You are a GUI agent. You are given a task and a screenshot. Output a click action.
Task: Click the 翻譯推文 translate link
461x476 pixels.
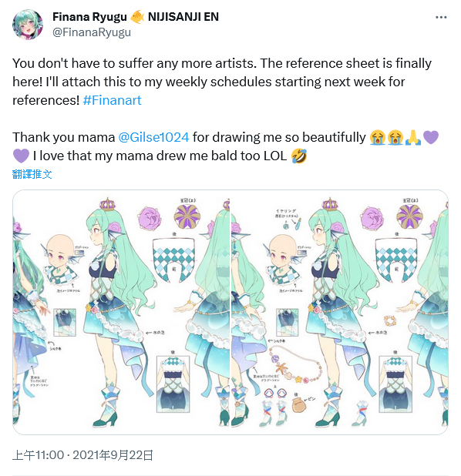pyautogui.click(x=32, y=174)
